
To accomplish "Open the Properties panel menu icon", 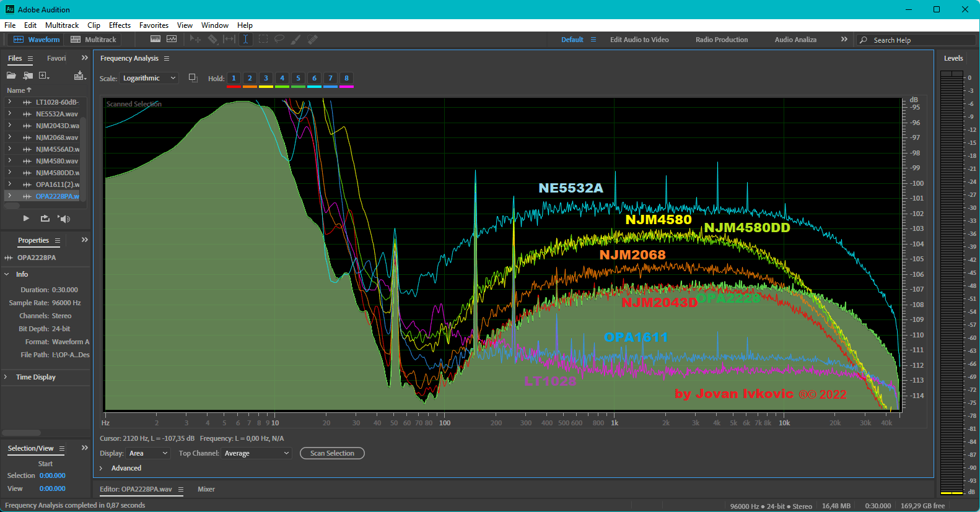I will [x=58, y=241].
